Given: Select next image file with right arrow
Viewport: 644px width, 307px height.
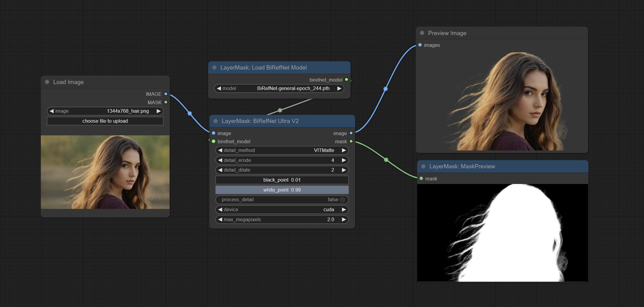Looking at the screenshot, I should point(159,111).
